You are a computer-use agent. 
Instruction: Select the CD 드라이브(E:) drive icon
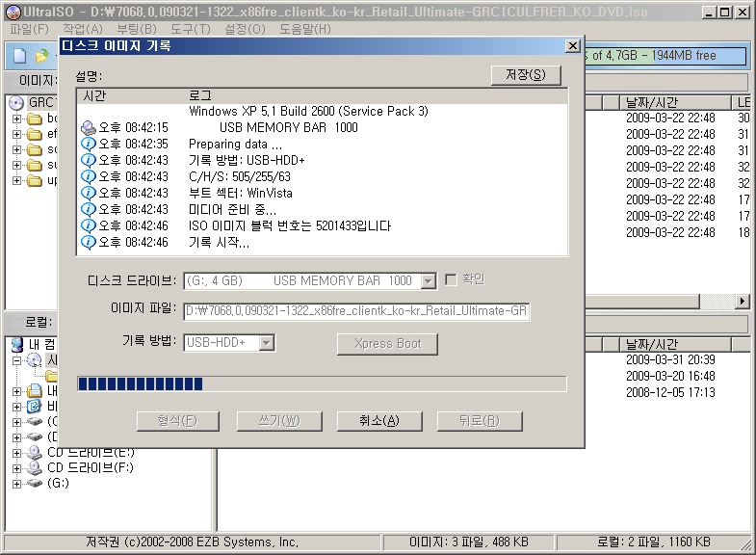point(35,453)
